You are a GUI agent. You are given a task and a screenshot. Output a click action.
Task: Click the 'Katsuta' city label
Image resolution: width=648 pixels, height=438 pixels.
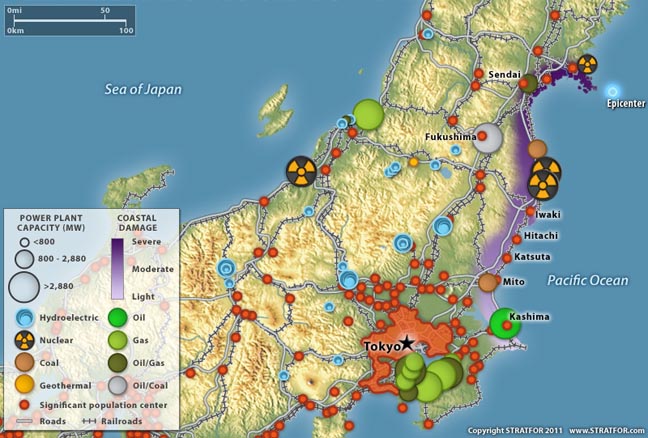532,257
